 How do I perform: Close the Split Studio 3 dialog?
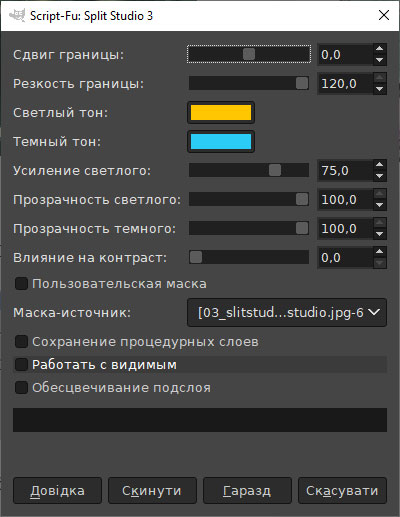384,15
